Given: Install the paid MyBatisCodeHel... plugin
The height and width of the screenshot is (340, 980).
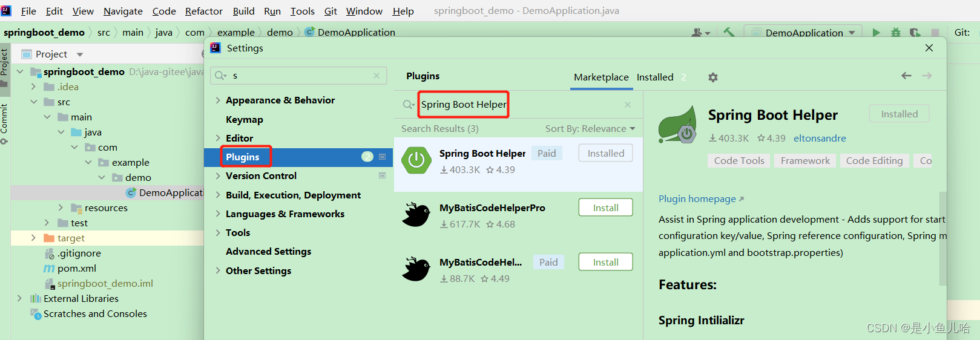Looking at the screenshot, I should (x=606, y=262).
